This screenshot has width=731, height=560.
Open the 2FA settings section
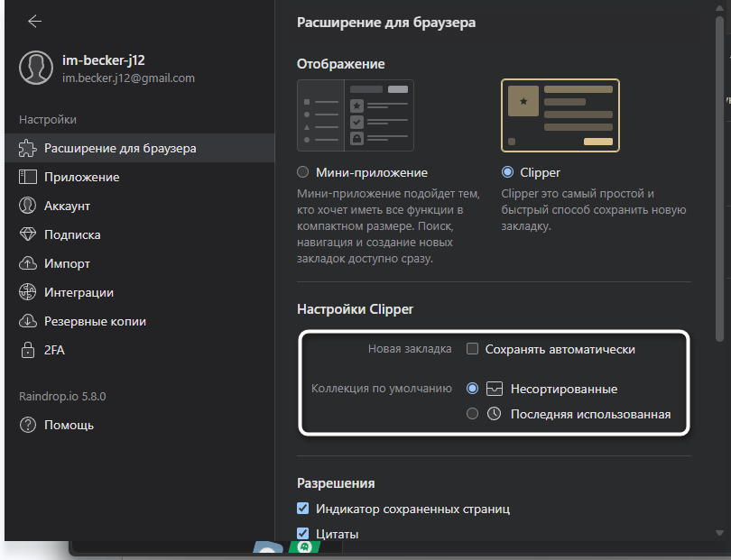tap(140, 350)
